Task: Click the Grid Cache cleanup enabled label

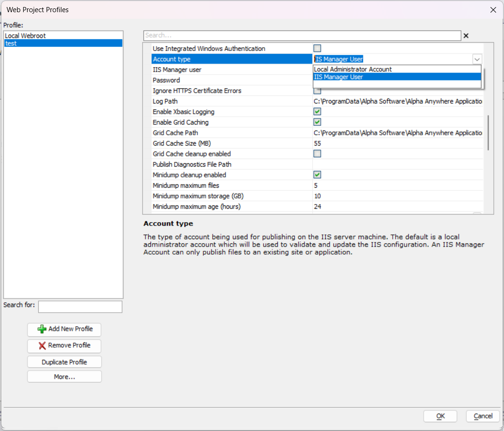Action: [x=192, y=154]
